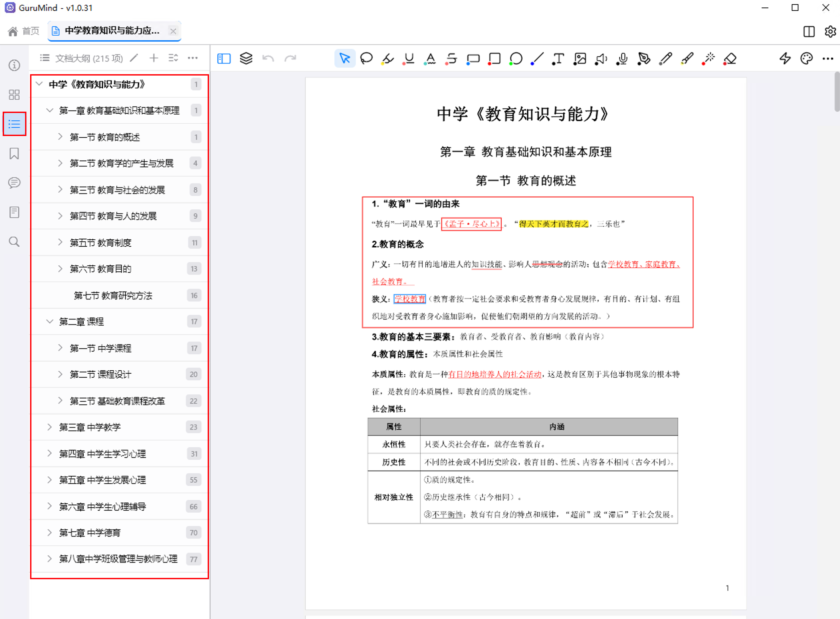Screen dimensions: 840x619
Task: Select the wavy underline tool
Action: pos(430,58)
